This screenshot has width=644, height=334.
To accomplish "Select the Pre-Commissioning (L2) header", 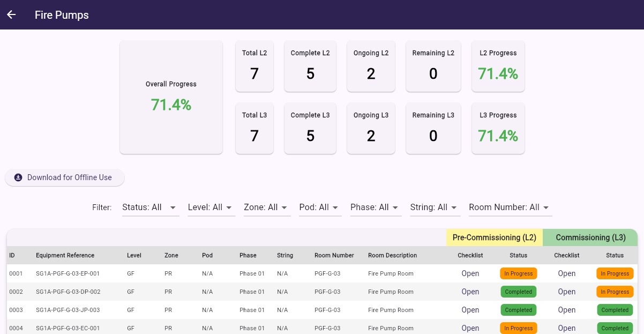I will (495, 237).
